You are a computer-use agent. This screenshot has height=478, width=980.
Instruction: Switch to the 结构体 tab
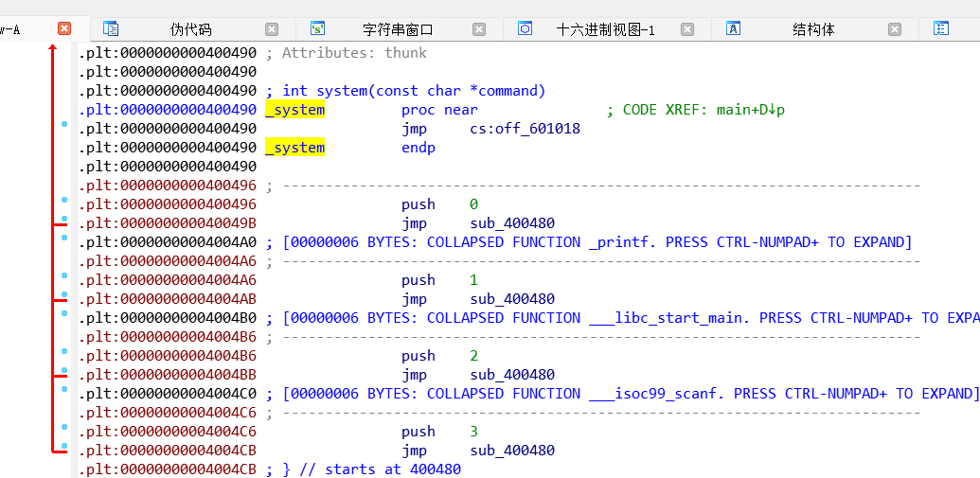pos(813,29)
